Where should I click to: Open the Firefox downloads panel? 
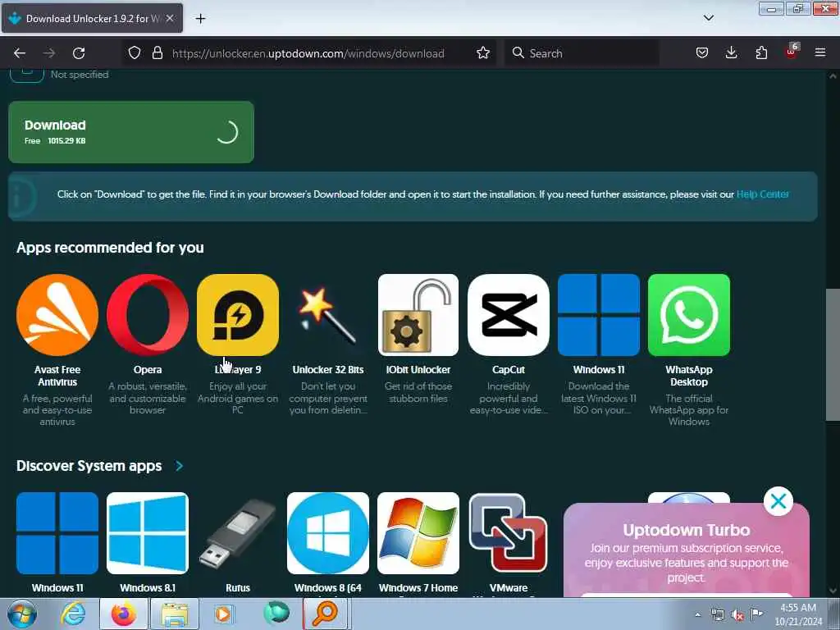[x=731, y=53]
